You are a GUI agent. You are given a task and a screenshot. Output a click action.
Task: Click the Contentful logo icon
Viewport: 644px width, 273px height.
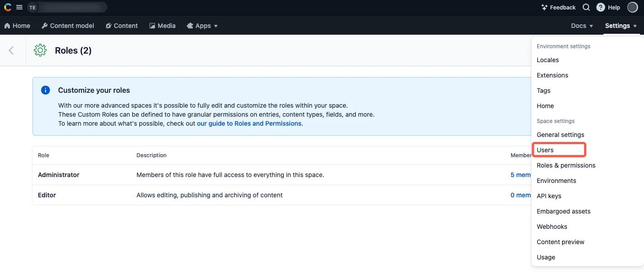coord(8,7)
